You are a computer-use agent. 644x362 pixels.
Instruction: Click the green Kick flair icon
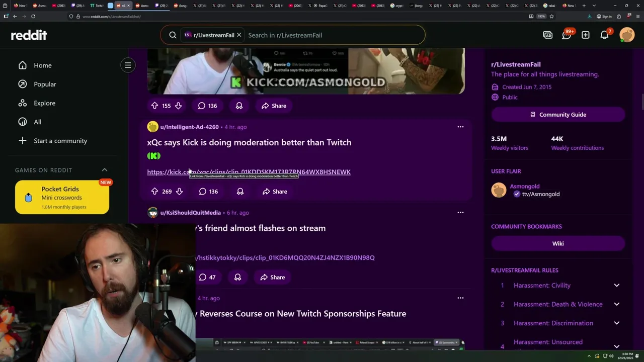[x=154, y=156]
